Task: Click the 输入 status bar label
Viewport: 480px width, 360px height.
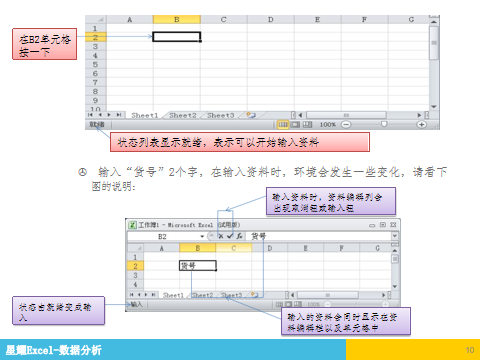Action: coord(136,304)
